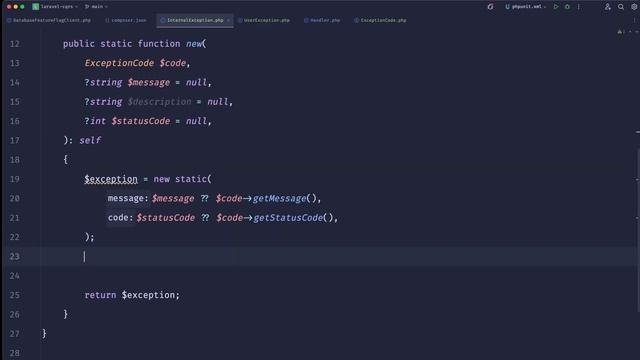Open the laravel project switcher dropdown
This screenshot has height=360, width=640.
[x=59, y=7]
